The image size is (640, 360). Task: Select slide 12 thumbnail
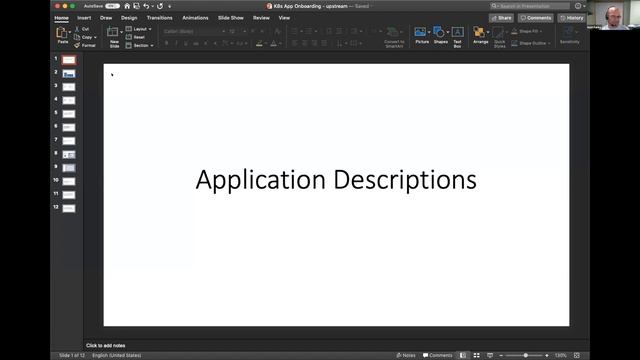pyautogui.click(x=69, y=209)
